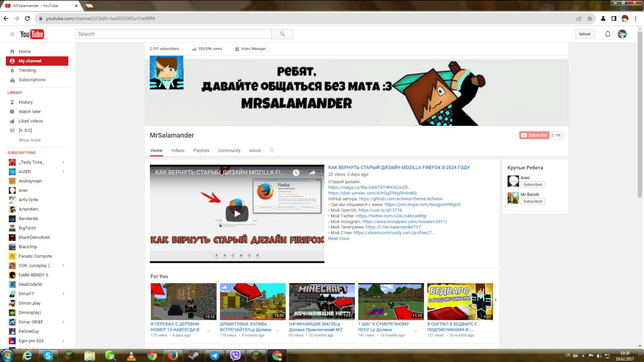Toggle the Chrome side panel icon
Screen dimensions: 644x362
[614, 19]
